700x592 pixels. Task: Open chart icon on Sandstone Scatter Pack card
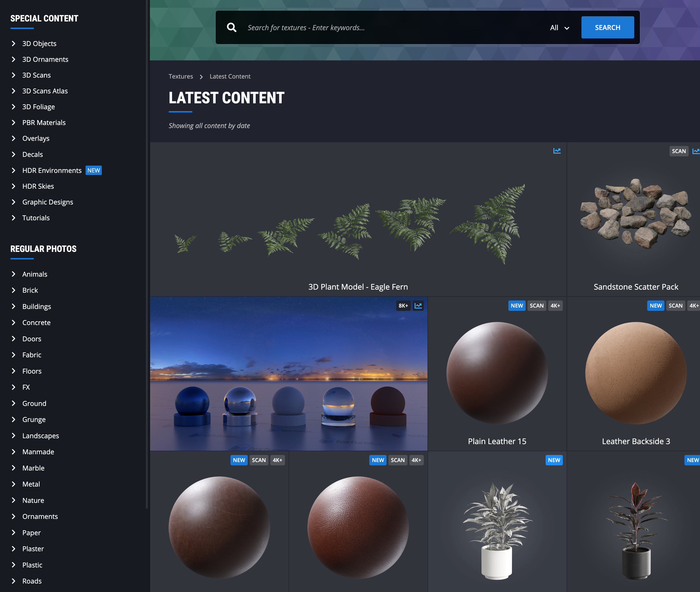point(696,151)
